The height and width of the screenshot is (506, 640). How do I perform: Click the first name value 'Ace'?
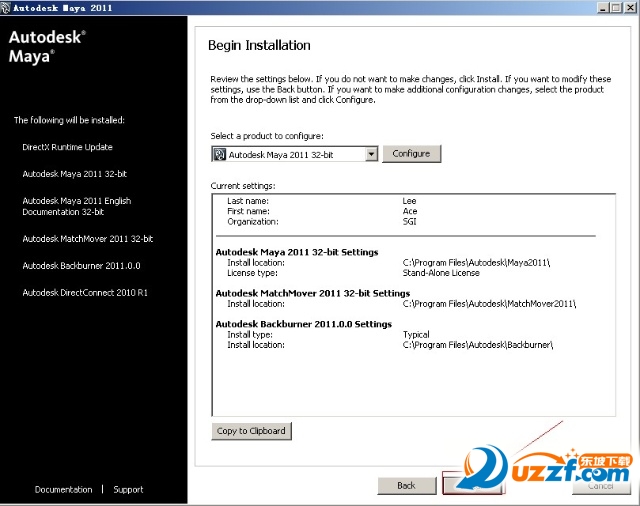(410, 211)
